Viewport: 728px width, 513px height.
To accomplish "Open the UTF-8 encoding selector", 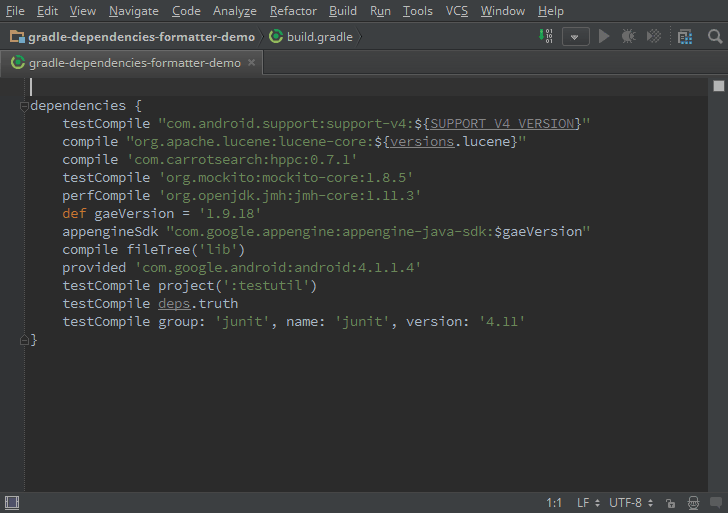I will click(x=631, y=503).
